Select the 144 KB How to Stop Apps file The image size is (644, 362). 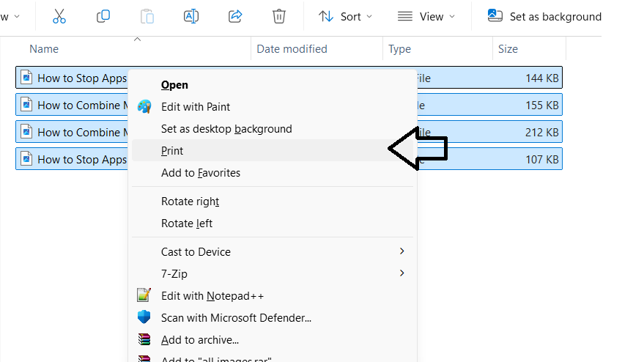tap(289, 78)
